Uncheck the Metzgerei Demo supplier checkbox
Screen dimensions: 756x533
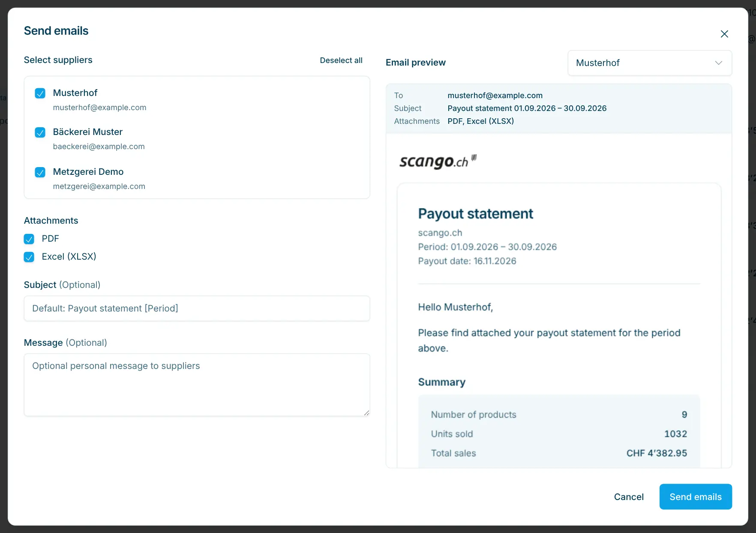(x=40, y=172)
